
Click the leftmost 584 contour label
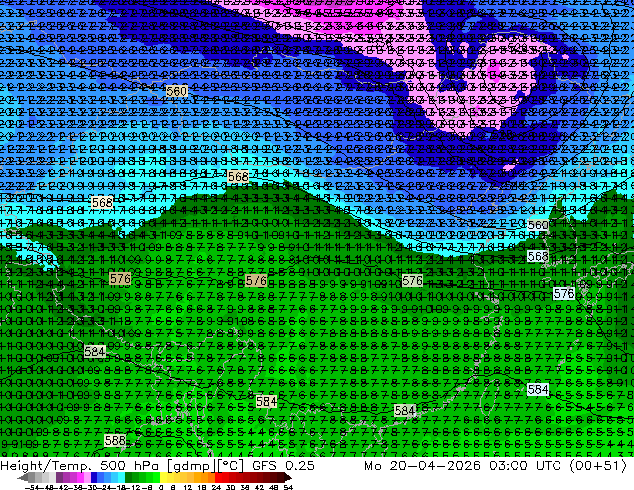95,351
